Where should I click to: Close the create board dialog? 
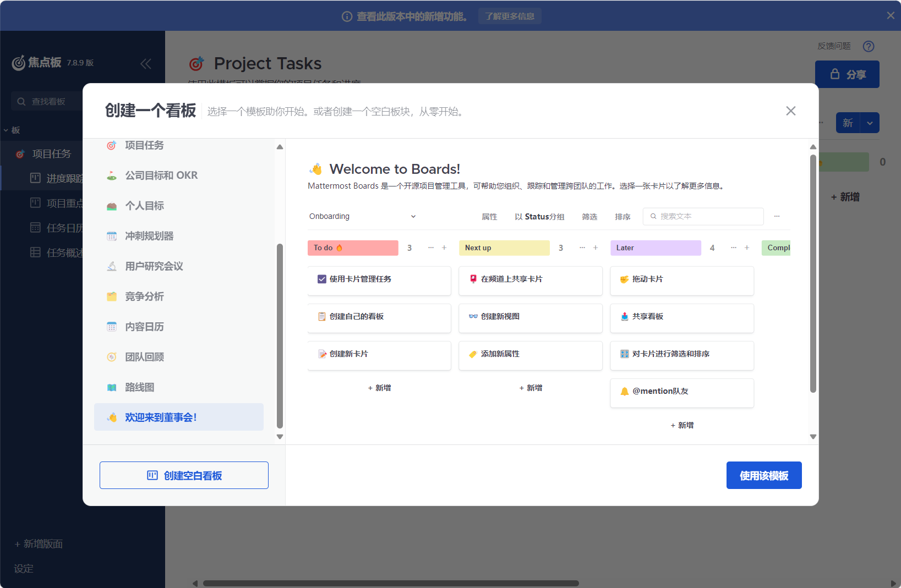coord(790,111)
